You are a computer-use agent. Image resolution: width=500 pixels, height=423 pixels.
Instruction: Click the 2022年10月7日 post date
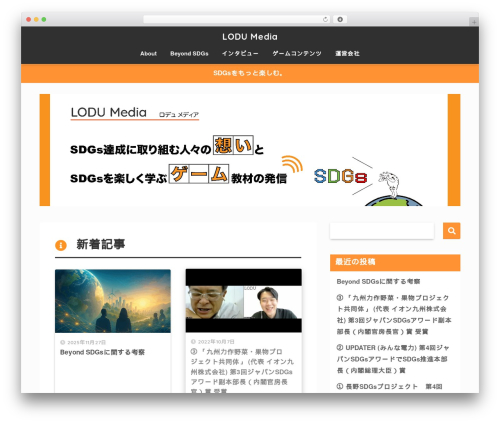[x=216, y=342]
